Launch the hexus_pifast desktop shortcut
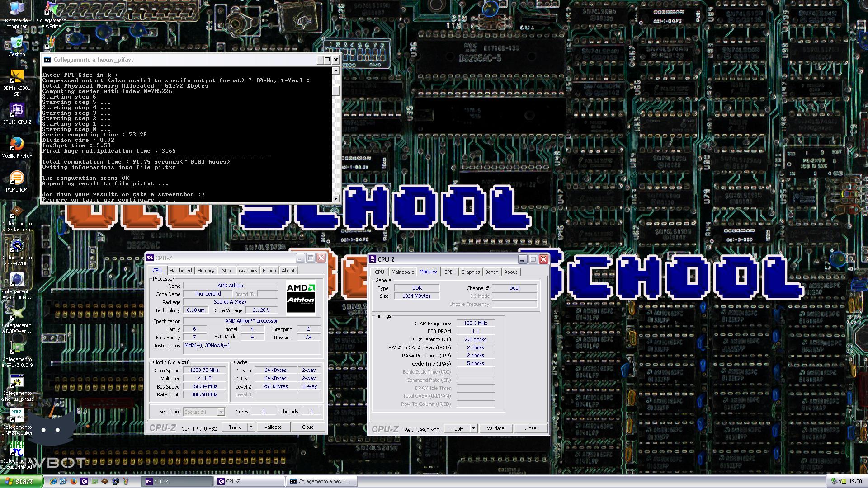This screenshot has width=868, height=488. (x=17, y=388)
